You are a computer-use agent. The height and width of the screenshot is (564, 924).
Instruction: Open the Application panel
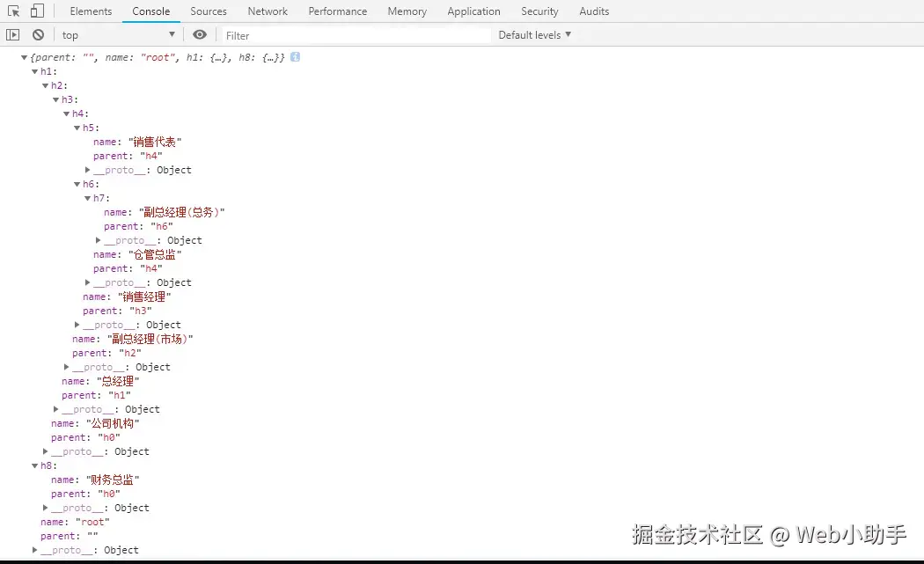tap(473, 11)
